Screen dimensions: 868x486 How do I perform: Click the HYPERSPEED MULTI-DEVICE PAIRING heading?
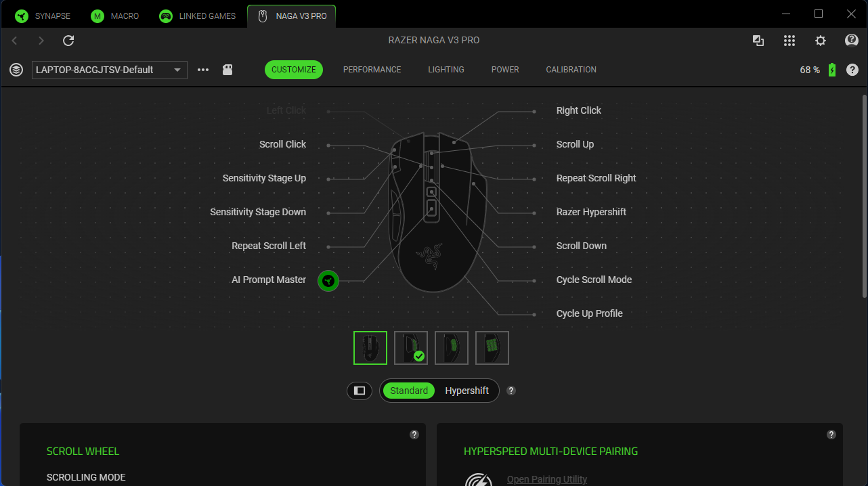(x=550, y=451)
